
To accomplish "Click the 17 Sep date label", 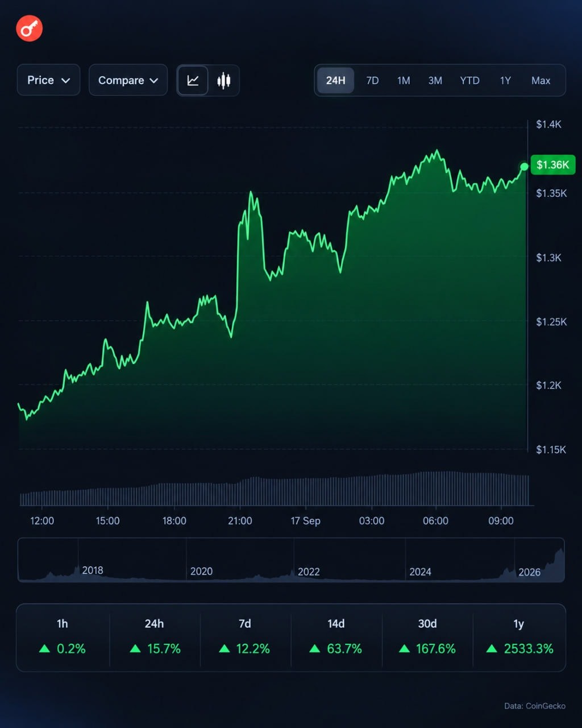I will click(306, 520).
